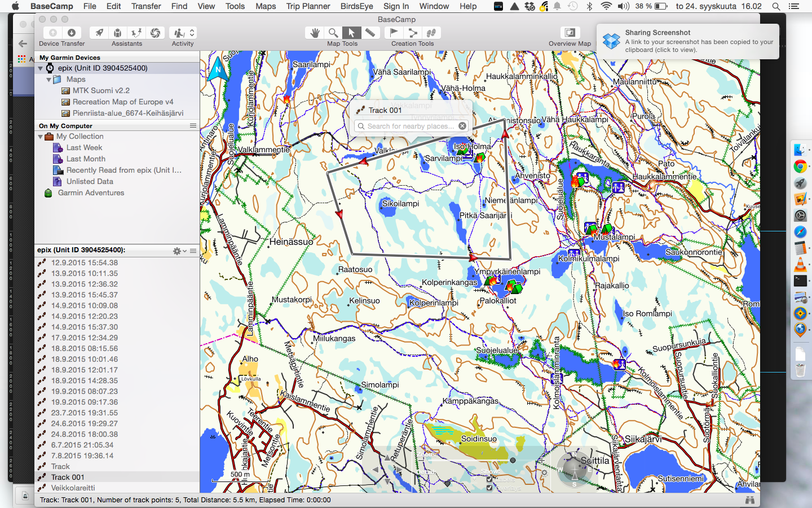Click the Sharing Screenshot notification
The image size is (812, 508).
[688, 41]
